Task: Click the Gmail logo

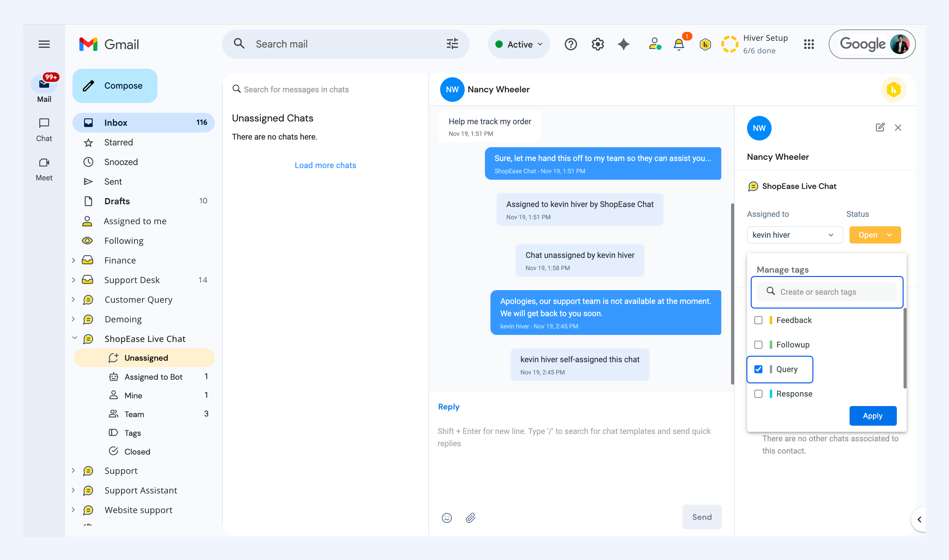Action: click(109, 44)
